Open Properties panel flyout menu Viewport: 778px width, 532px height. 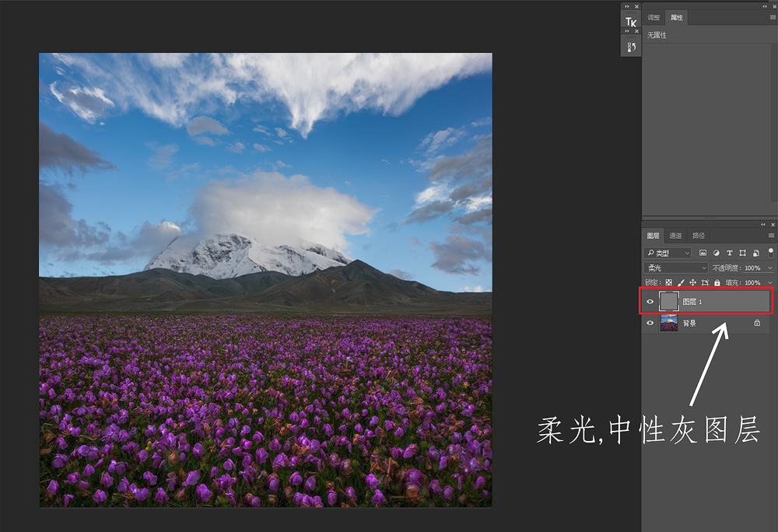tap(773, 17)
